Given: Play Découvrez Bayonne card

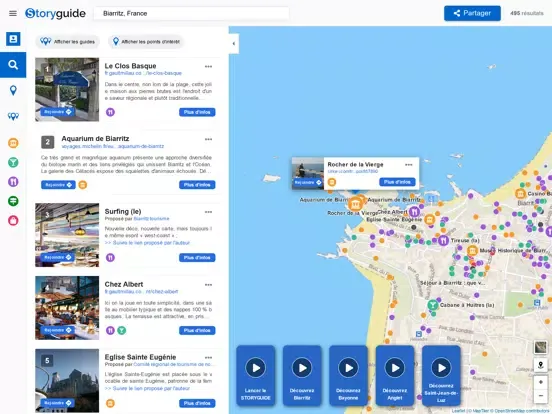Looking at the screenshot, I should coord(349,376).
